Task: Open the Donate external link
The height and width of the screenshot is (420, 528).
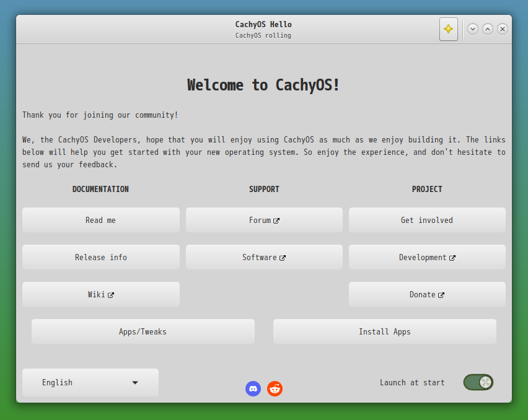Action: point(427,294)
